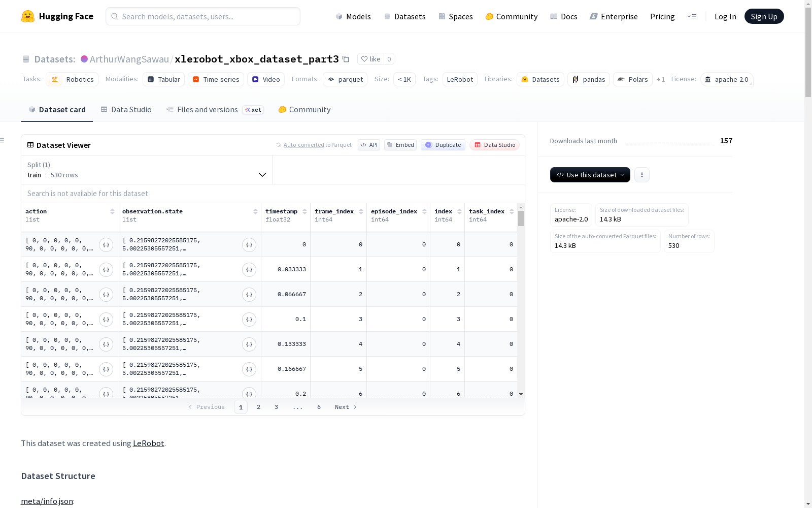This screenshot has height=508, width=812.
Task: Open the meta/info.json link
Action: point(47,501)
